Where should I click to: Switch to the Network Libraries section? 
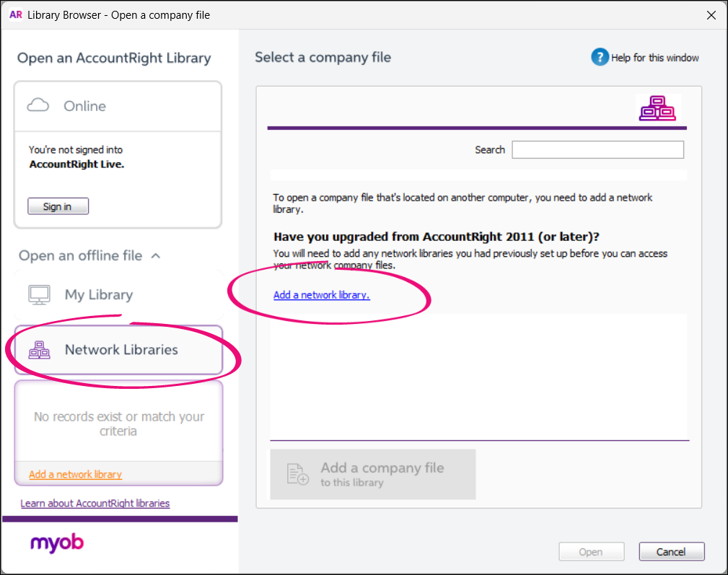(118, 349)
